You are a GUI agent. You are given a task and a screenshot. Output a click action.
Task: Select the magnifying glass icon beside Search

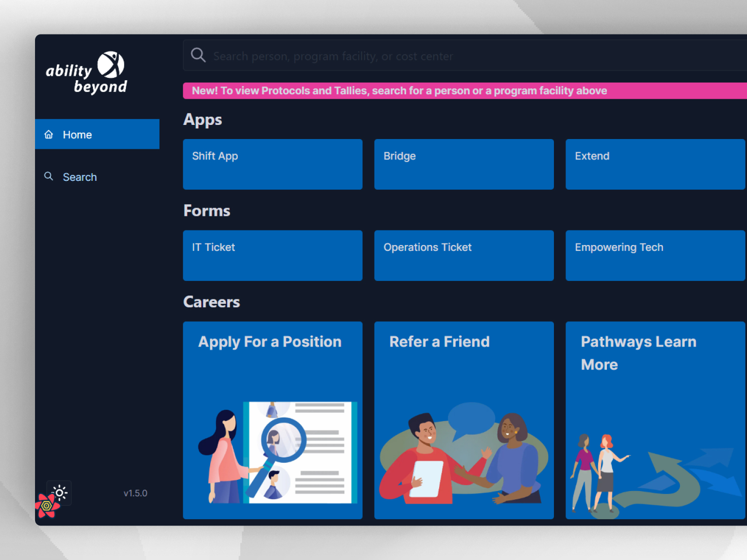[x=49, y=176]
